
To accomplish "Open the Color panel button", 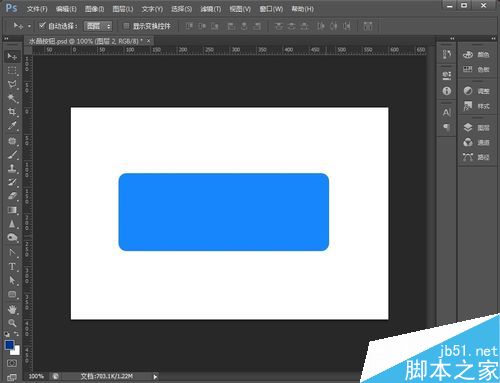I will coord(477,54).
